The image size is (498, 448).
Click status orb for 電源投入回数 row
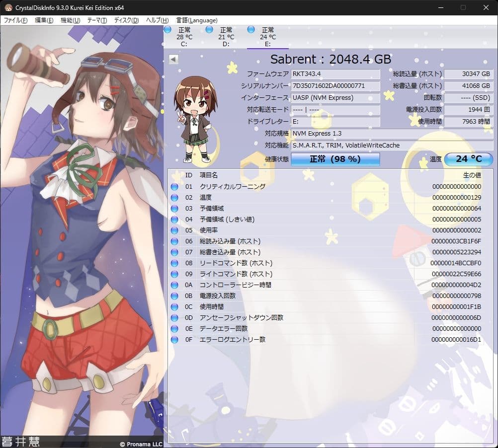[174, 296]
